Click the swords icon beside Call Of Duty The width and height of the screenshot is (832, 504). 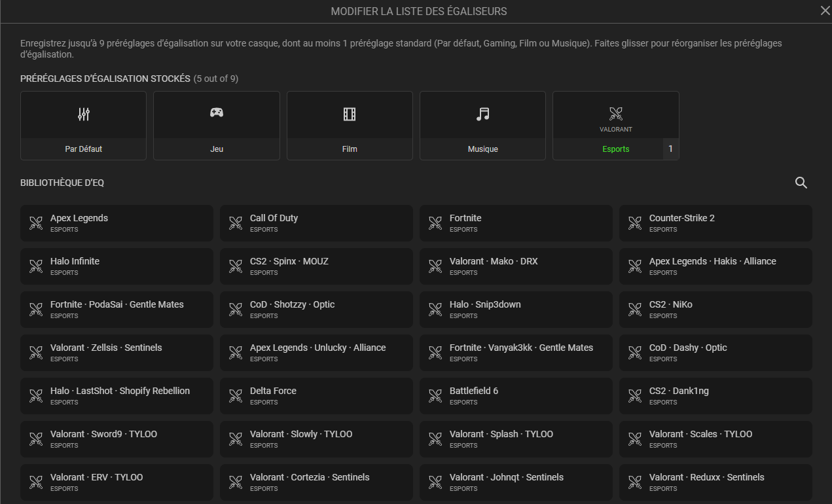236,223
